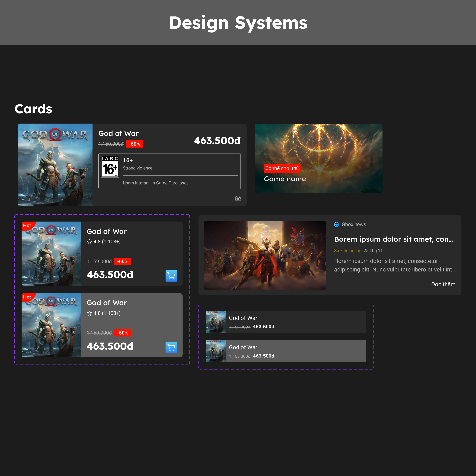Image resolution: width=476 pixels, height=476 pixels.
Task: Click the cart icon on the lighter gray Hot card
Action: [171, 347]
